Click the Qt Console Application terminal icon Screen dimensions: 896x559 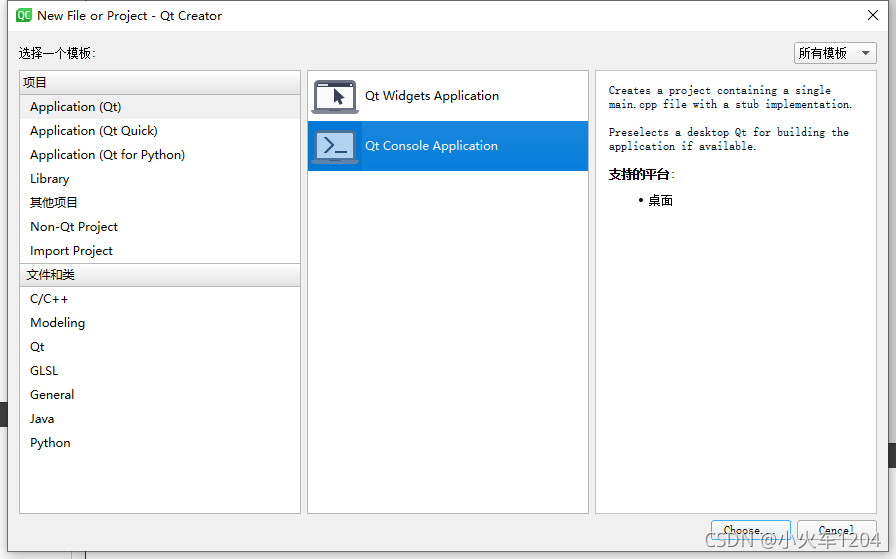335,146
